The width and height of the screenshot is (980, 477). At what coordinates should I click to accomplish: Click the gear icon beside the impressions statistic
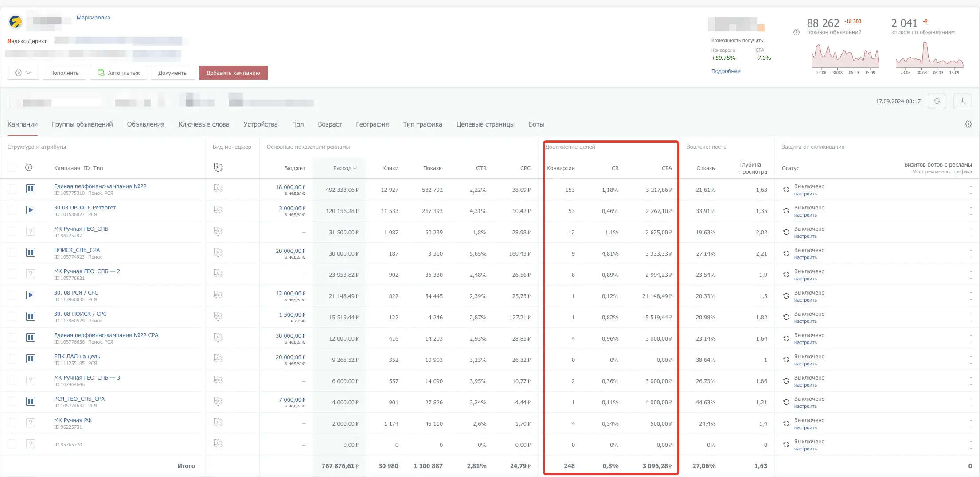coord(796,32)
